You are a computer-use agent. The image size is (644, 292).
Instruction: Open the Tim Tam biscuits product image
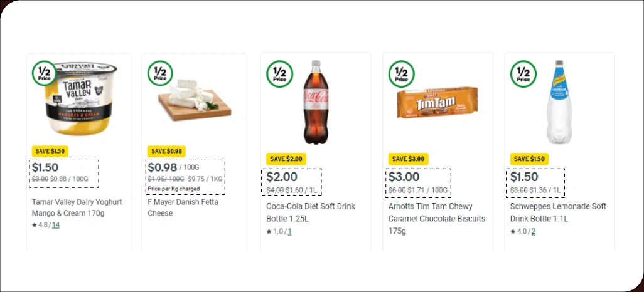pyautogui.click(x=437, y=103)
